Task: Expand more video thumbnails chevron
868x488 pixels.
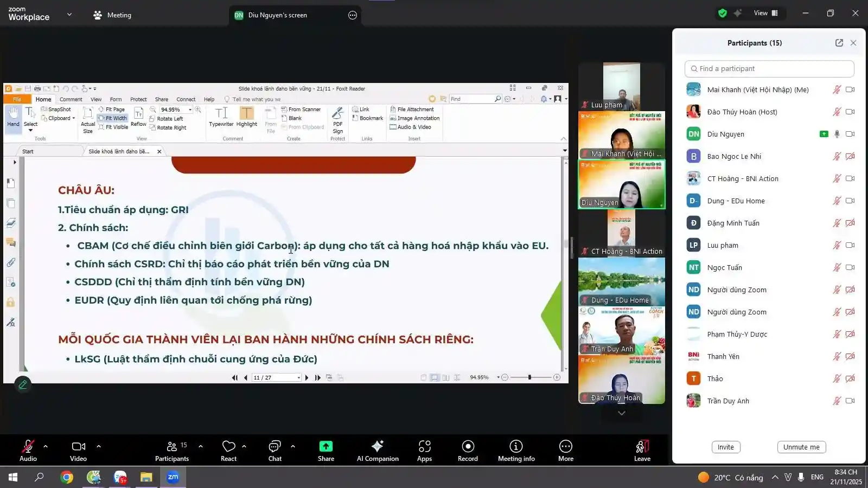Action: pyautogui.click(x=622, y=413)
